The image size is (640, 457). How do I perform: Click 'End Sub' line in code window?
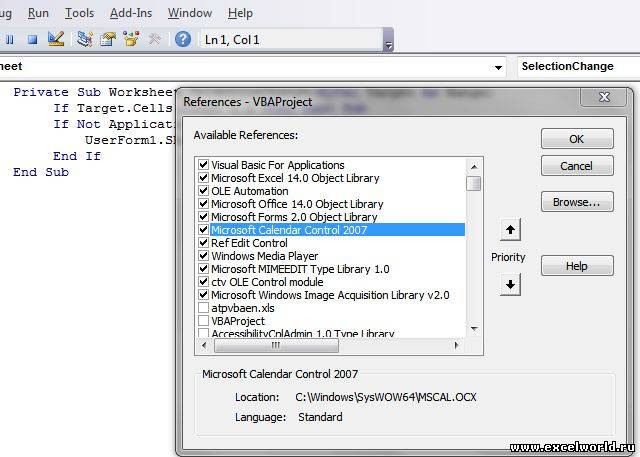41,172
